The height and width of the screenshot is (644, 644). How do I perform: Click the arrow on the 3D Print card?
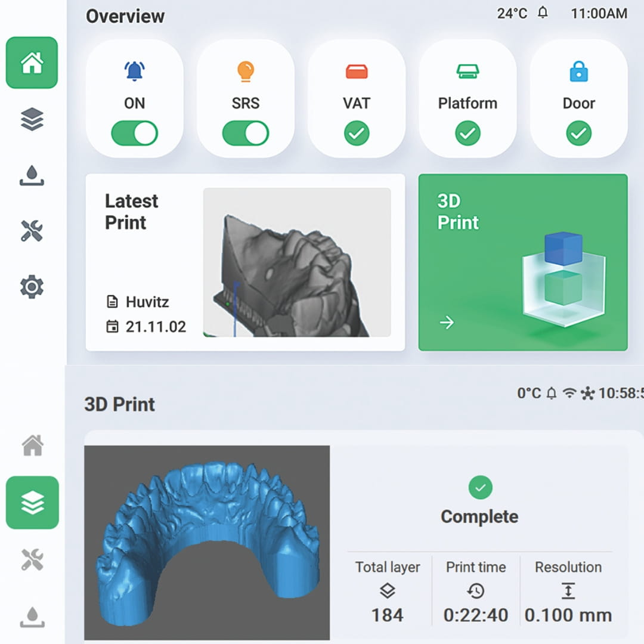tap(447, 323)
